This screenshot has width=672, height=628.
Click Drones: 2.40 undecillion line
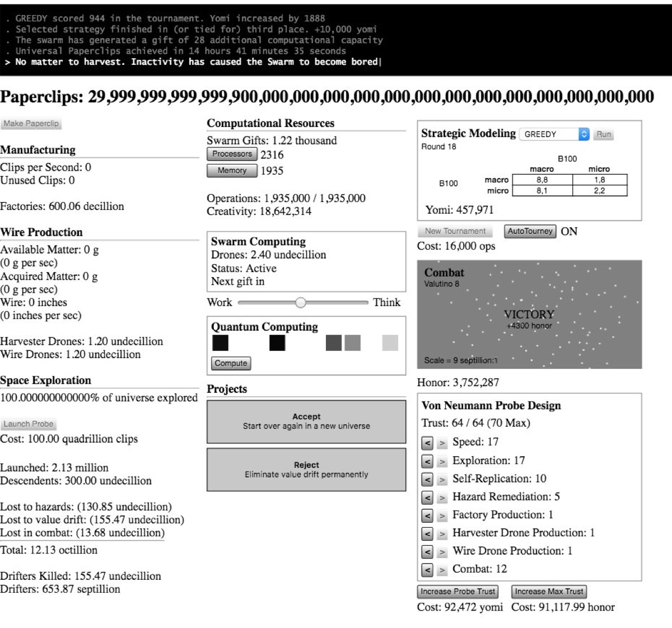[x=268, y=255]
